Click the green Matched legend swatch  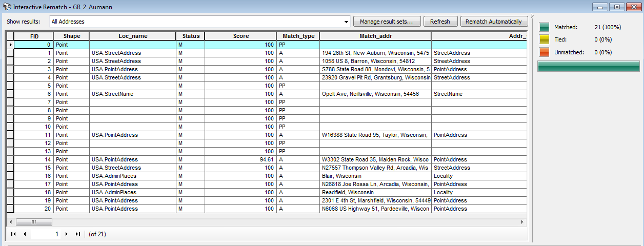[x=545, y=27]
